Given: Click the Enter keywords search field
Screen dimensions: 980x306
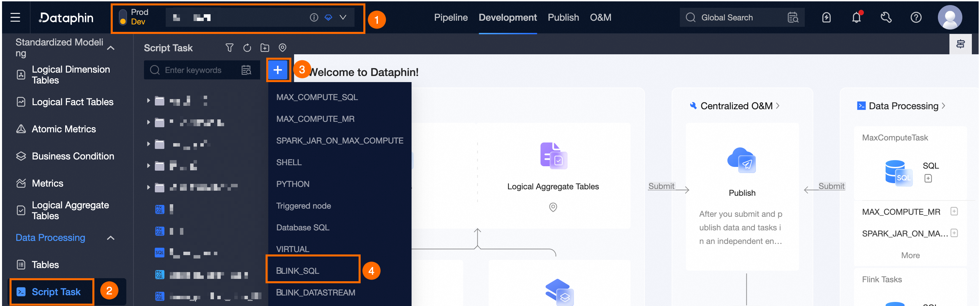Looking at the screenshot, I should point(202,70).
